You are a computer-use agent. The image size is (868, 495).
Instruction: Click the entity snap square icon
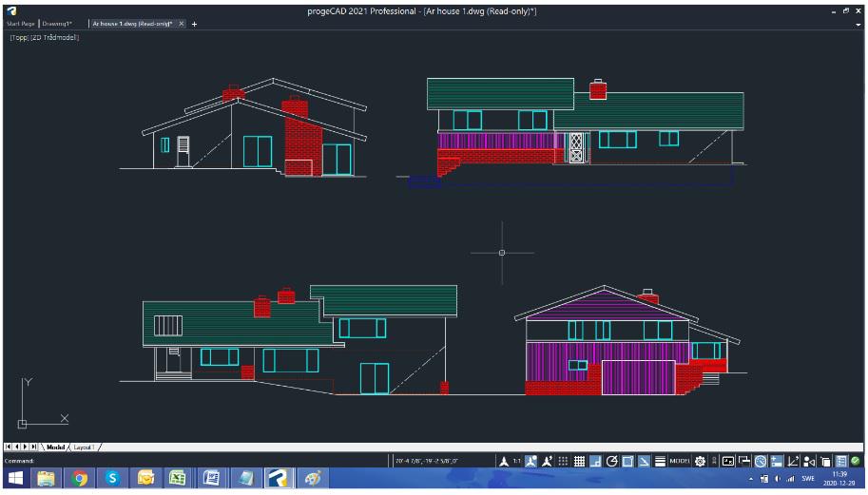click(x=627, y=461)
